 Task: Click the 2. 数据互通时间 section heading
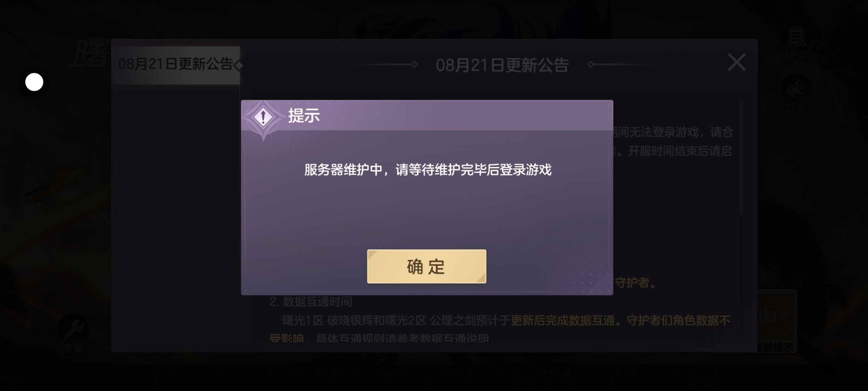[x=311, y=302]
